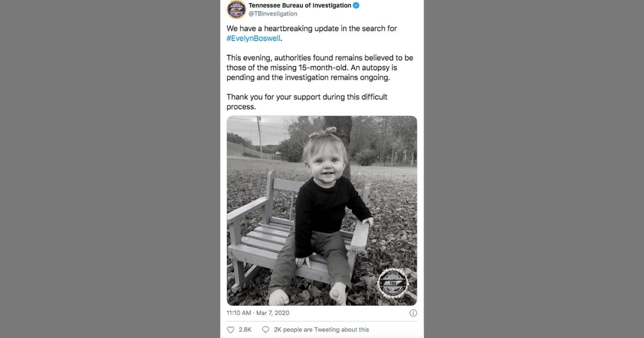Open the tweet info circle icon

click(x=413, y=313)
